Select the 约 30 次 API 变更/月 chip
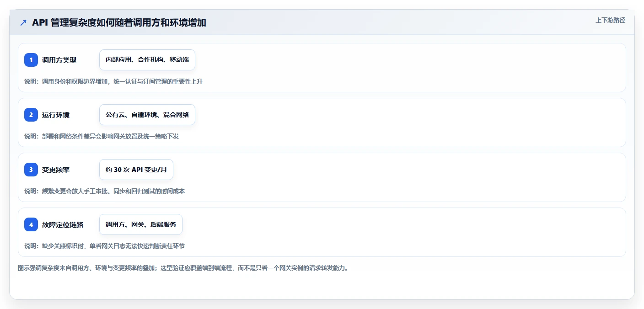This screenshot has height=309, width=644. coord(136,170)
